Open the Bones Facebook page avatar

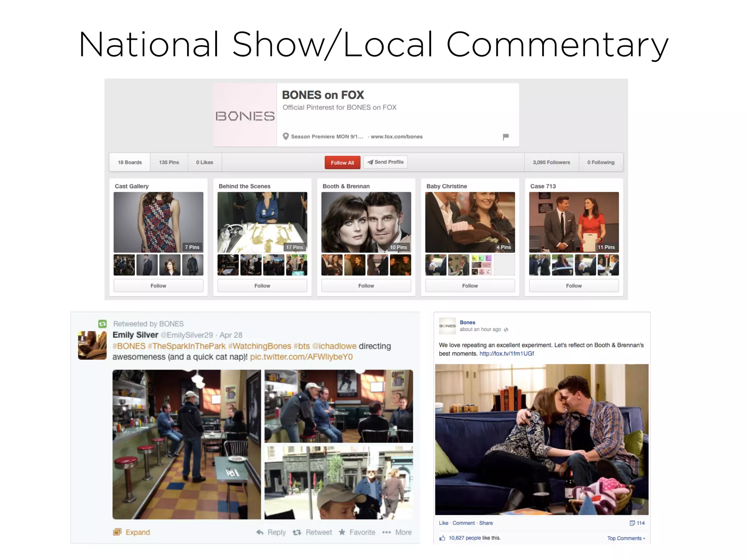pos(447,326)
